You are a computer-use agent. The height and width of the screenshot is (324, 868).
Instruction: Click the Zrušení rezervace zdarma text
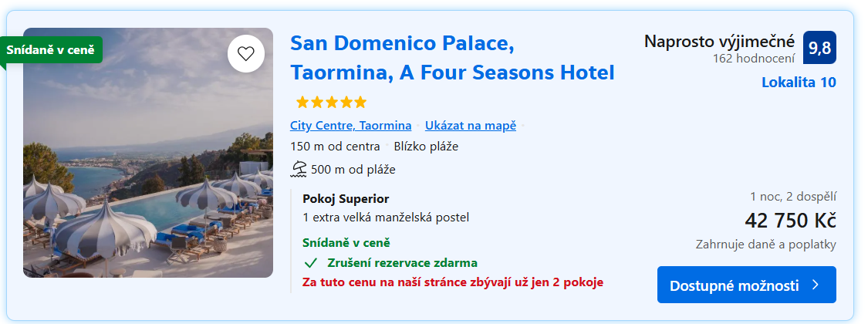tap(402, 262)
